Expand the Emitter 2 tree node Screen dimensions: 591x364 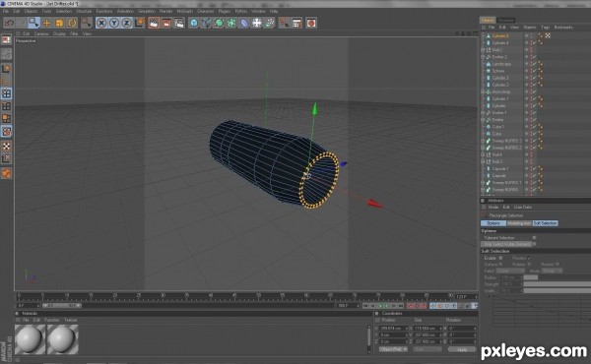[x=483, y=57]
